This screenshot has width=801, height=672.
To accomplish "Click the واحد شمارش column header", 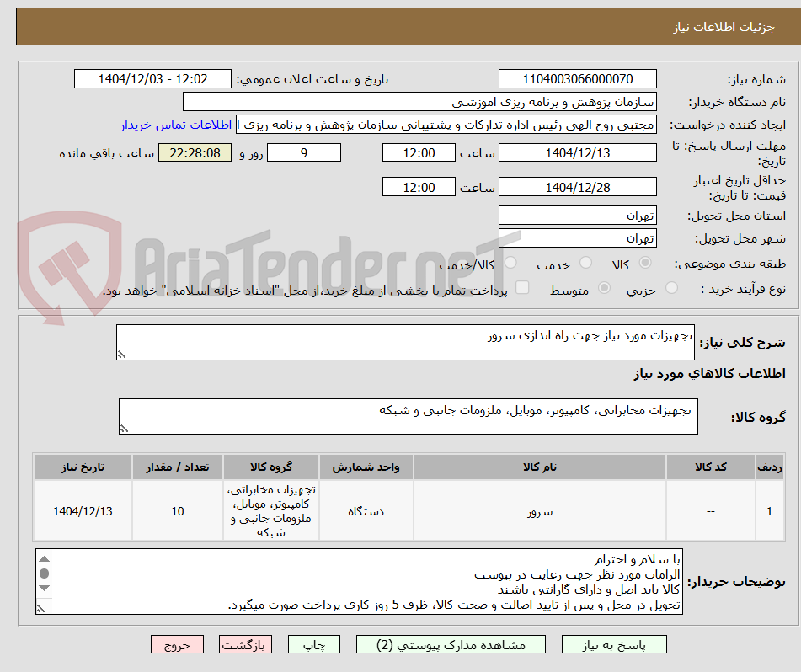I will (366, 467).
